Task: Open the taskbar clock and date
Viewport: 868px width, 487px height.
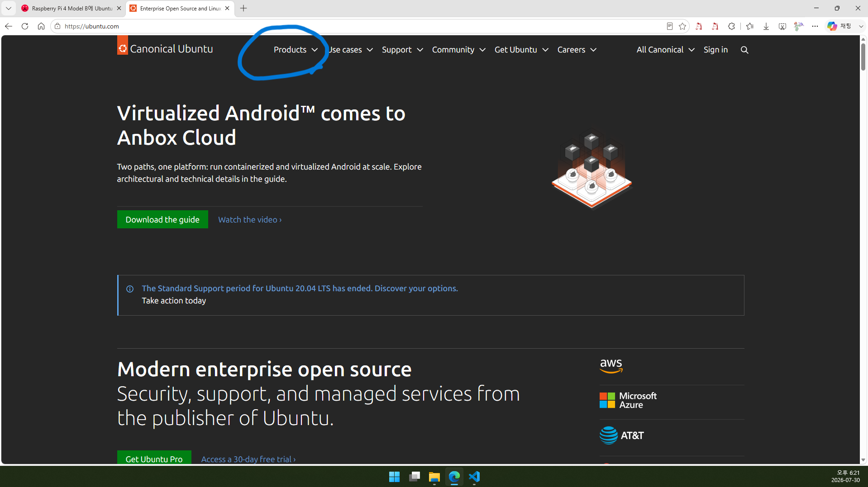Action: (x=845, y=477)
